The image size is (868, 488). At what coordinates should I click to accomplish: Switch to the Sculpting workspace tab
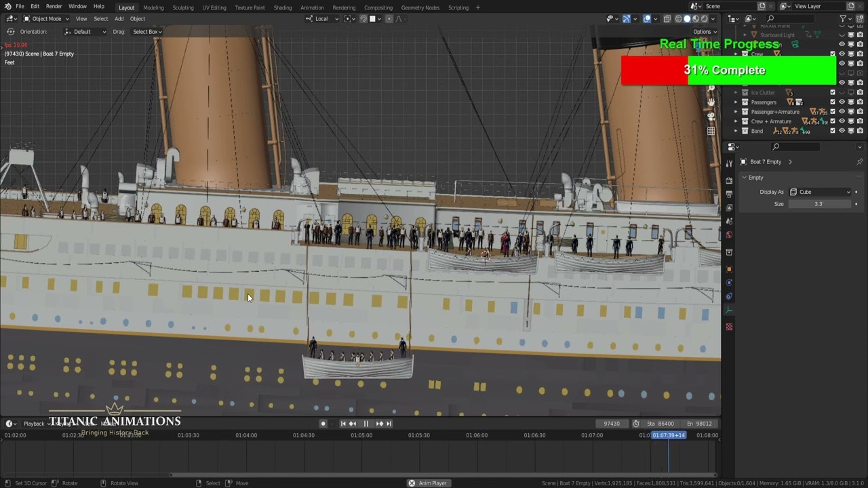click(x=183, y=7)
